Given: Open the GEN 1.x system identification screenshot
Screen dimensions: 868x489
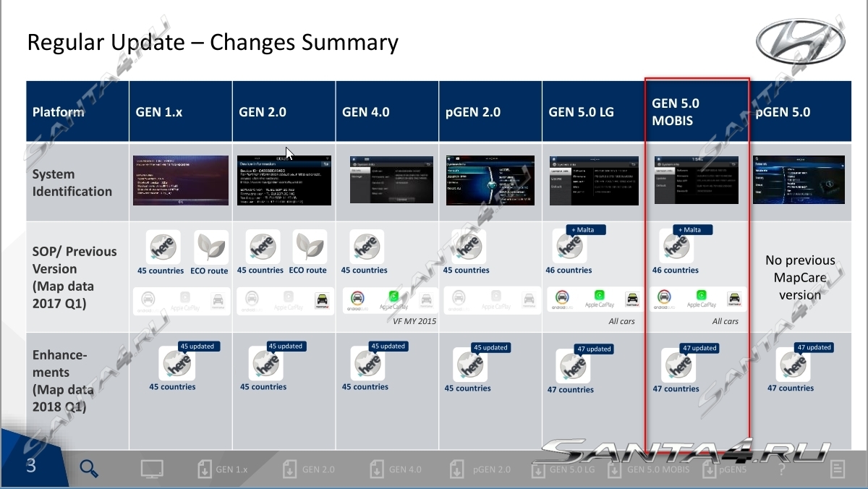Looking at the screenshot, I should [x=181, y=180].
